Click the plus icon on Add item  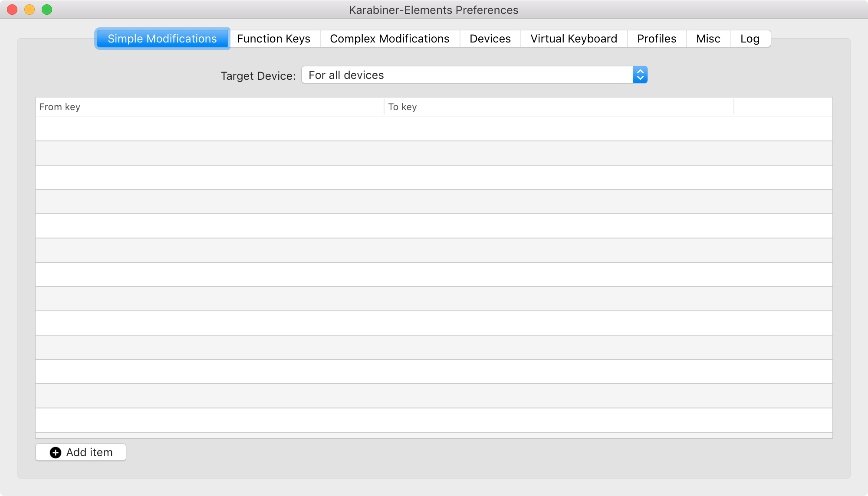(x=56, y=453)
